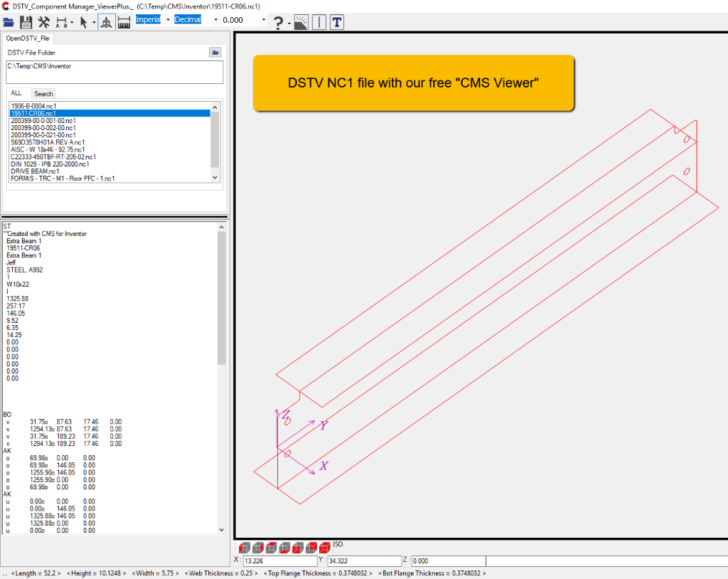Click the BO block header line
Viewport: 728px width, 579px height.
pos(7,415)
